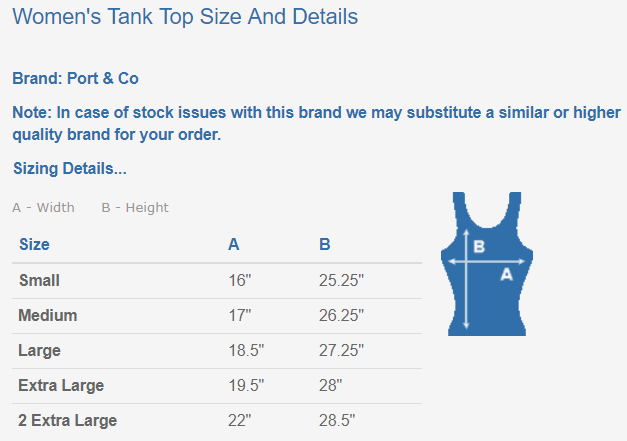The width and height of the screenshot is (627, 441).
Task: Click the "A - Width" legend text
Action: pyautogui.click(x=43, y=208)
